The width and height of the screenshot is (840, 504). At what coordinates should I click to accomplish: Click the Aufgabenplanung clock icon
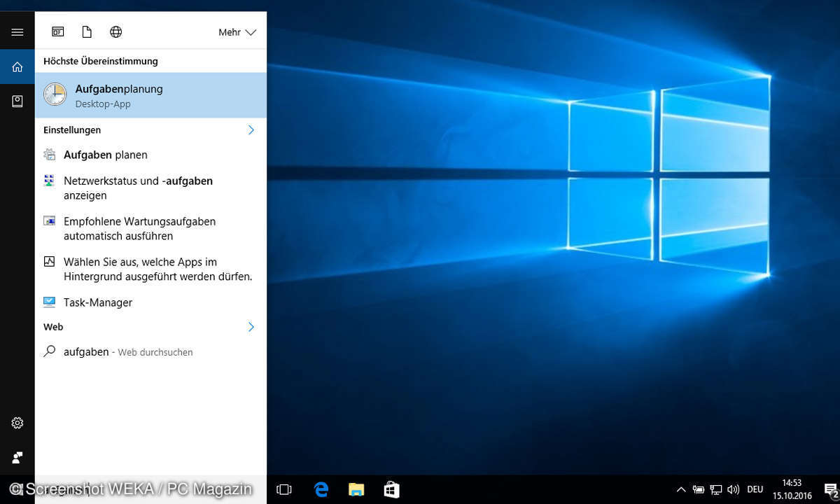coord(55,94)
